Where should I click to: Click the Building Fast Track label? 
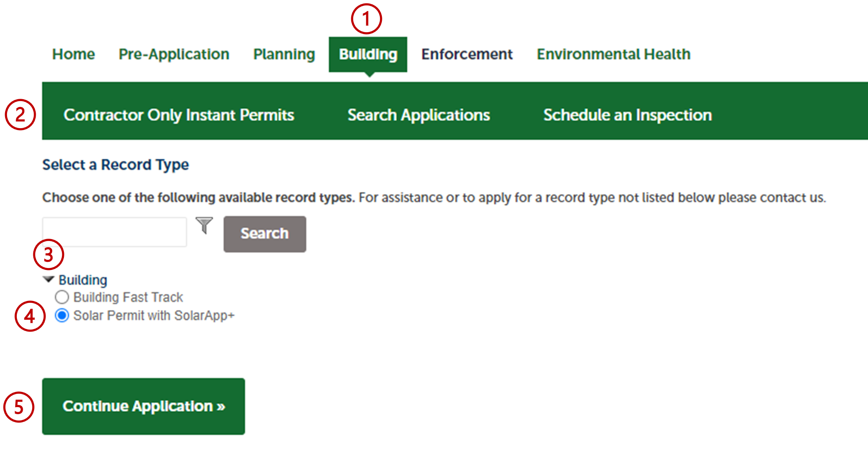coord(128,297)
